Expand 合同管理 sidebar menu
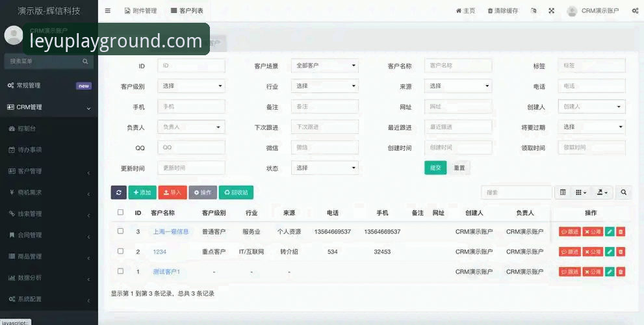644x325 pixels. (x=49, y=235)
